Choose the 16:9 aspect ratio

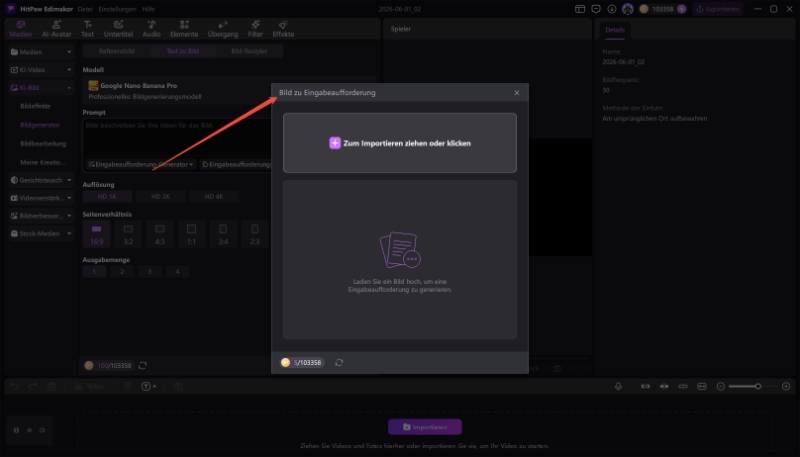coord(96,234)
